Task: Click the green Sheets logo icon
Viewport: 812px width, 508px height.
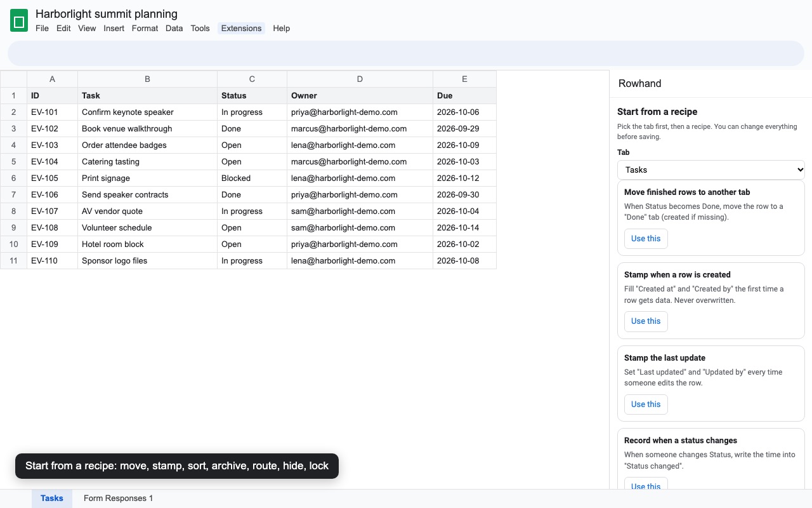Action: tap(19, 21)
